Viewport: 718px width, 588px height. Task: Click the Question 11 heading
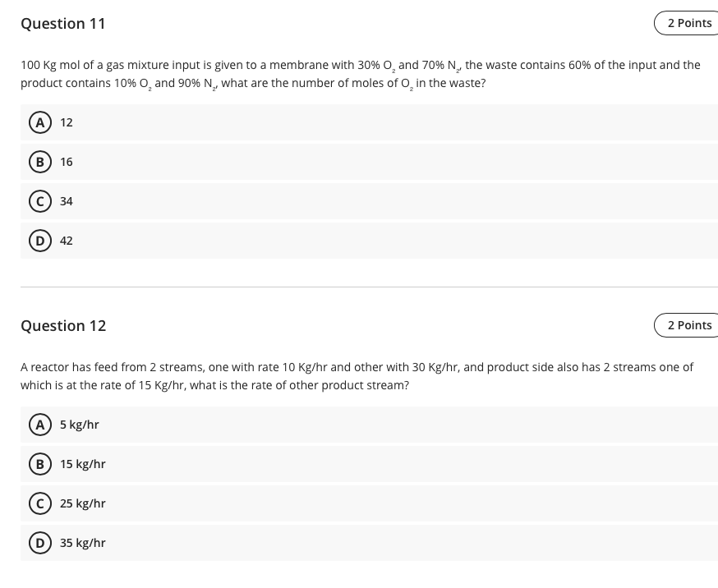click(x=63, y=23)
